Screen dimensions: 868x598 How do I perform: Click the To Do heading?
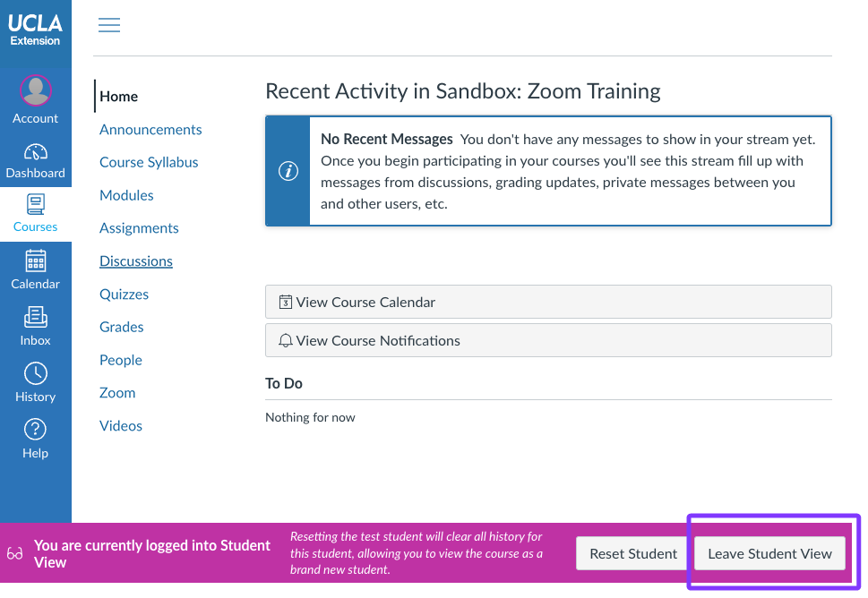pyautogui.click(x=283, y=383)
